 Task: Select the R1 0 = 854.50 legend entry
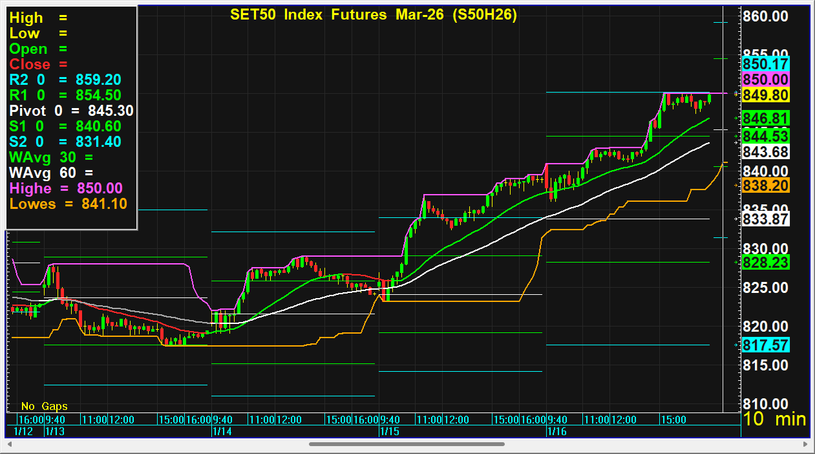tap(64, 95)
